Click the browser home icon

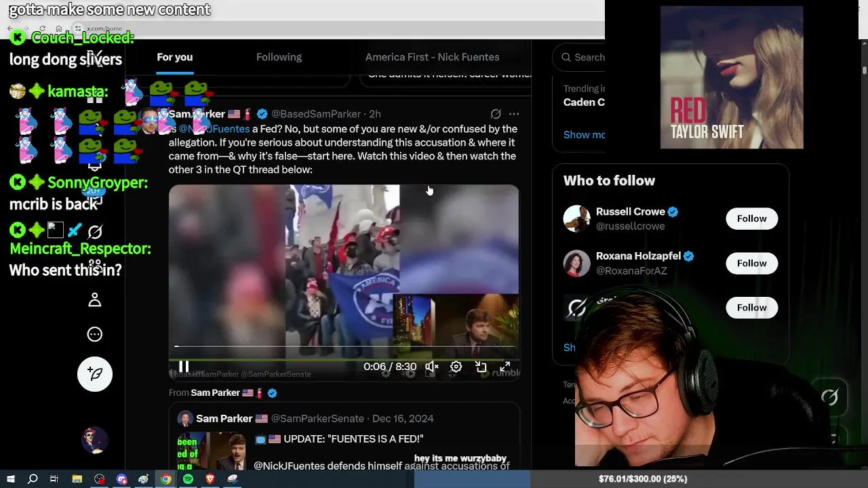tap(59, 29)
